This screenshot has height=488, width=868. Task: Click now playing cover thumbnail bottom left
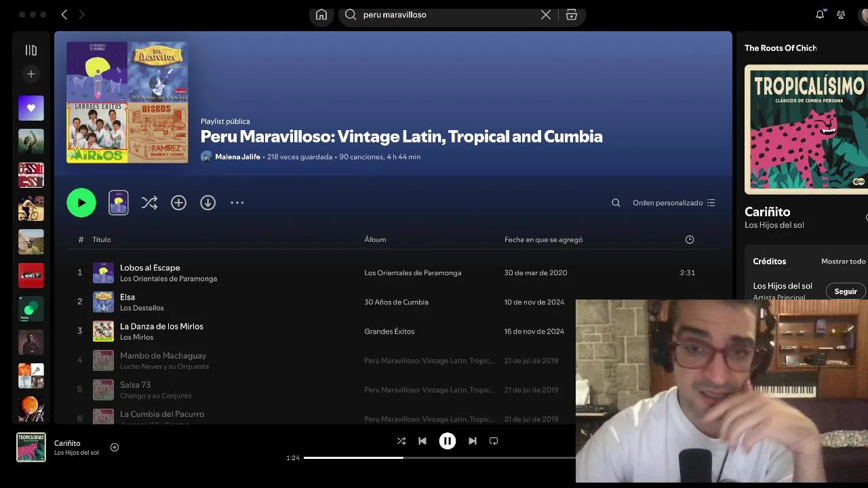click(31, 447)
